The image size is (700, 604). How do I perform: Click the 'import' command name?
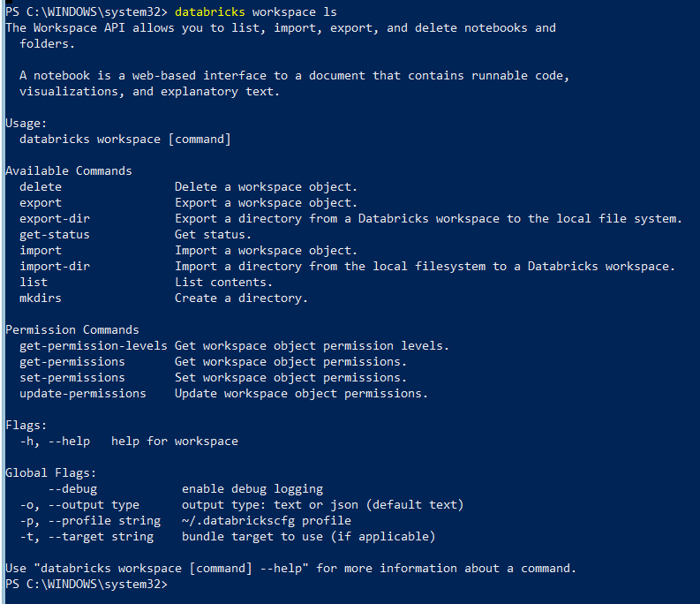41,251
